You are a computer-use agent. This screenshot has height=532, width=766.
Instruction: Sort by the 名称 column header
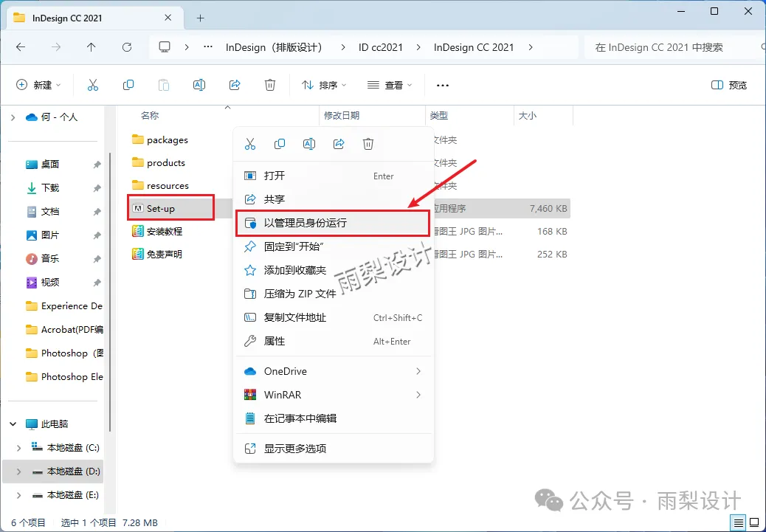click(x=150, y=116)
